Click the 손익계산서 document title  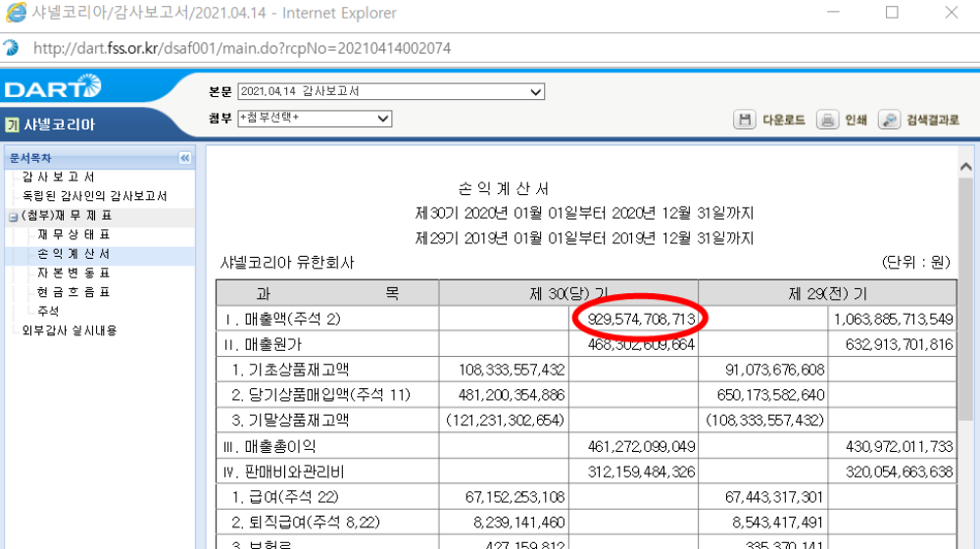coord(504,189)
